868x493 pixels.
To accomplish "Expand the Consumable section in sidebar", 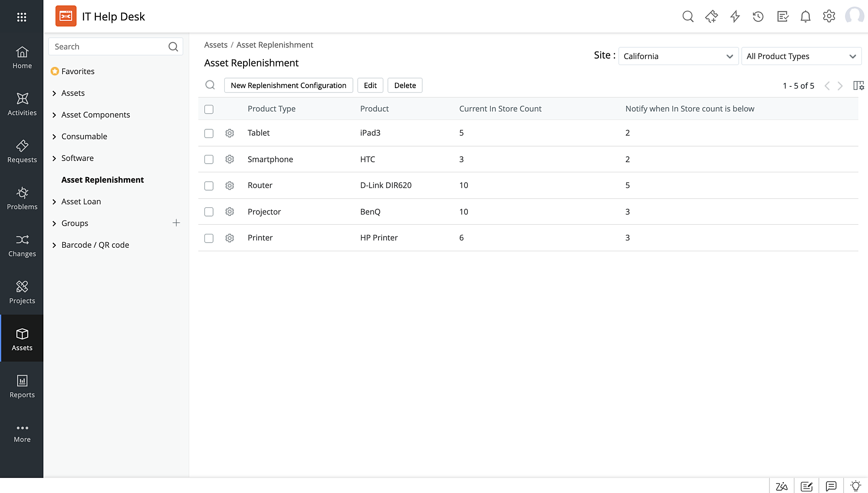I will (84, 136).
